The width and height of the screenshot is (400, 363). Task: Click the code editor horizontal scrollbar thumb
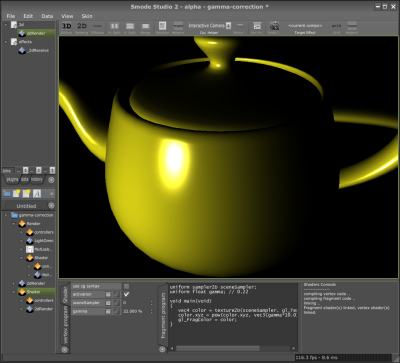(x=217, y=348)
